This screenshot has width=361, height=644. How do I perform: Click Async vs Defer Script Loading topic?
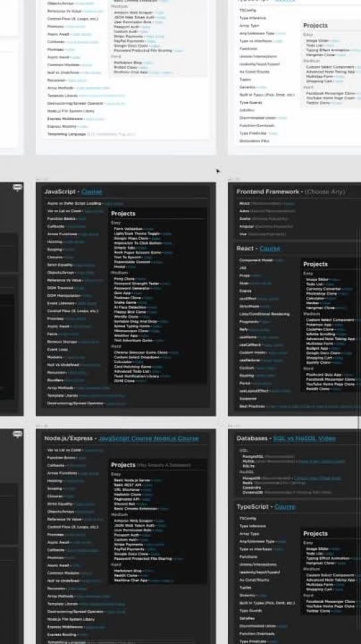pos(74,203)
